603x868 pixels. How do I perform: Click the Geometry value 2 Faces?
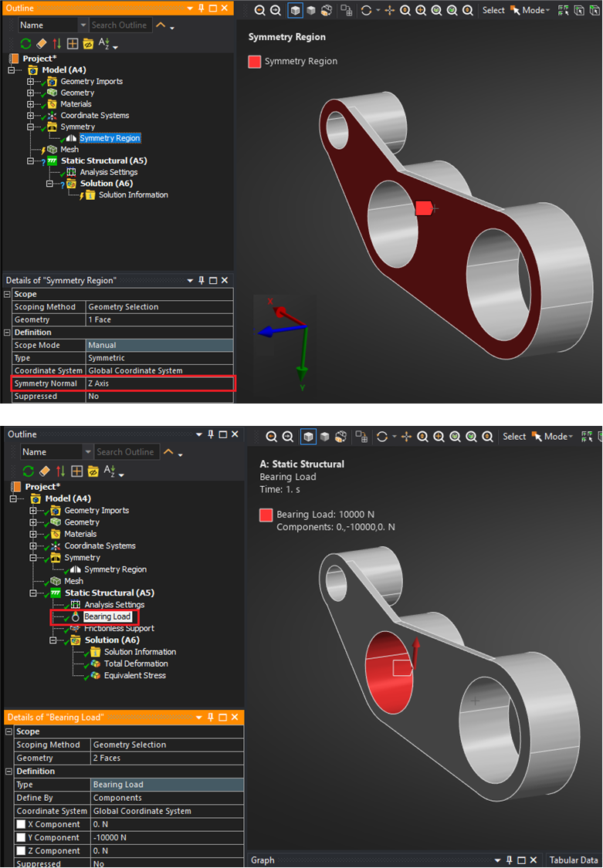pos(168,758)
